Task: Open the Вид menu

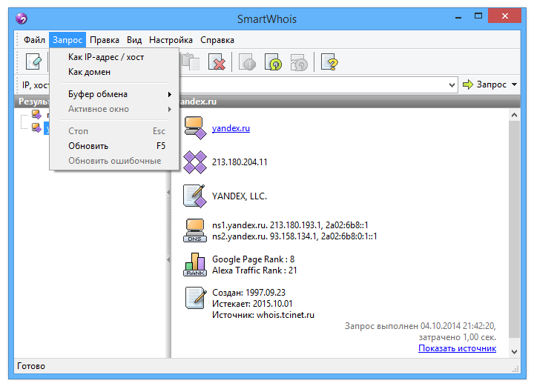Action: coord(134,40)
